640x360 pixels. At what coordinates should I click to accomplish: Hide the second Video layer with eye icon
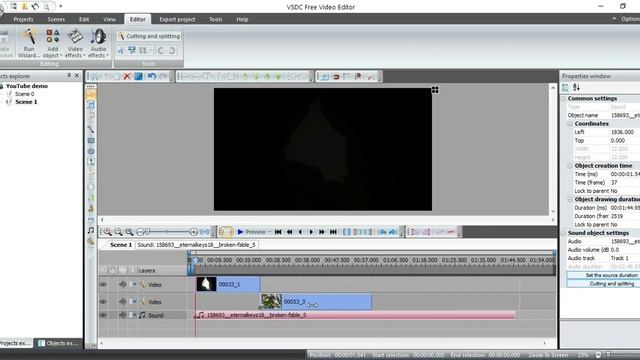(x=103, y=302)
